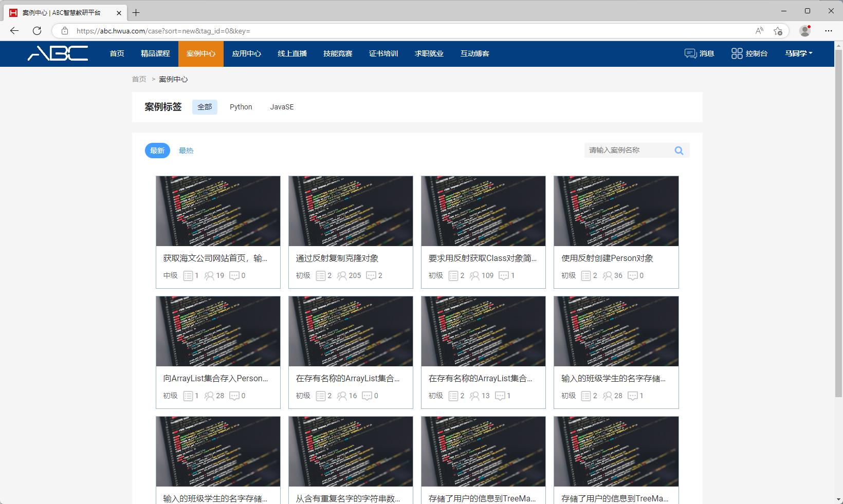843x504 pixels.
Task: Filter cases by JavaSE tag
Action: [282, 107]
